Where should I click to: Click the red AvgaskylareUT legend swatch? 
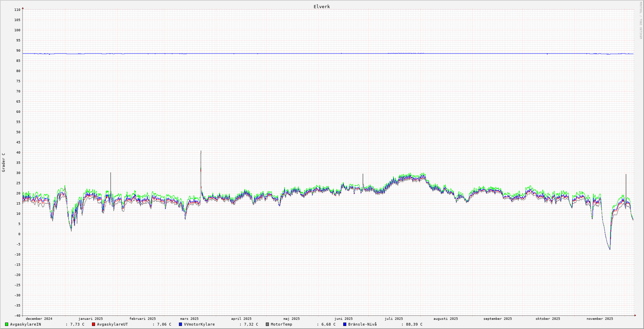point(93,324)
